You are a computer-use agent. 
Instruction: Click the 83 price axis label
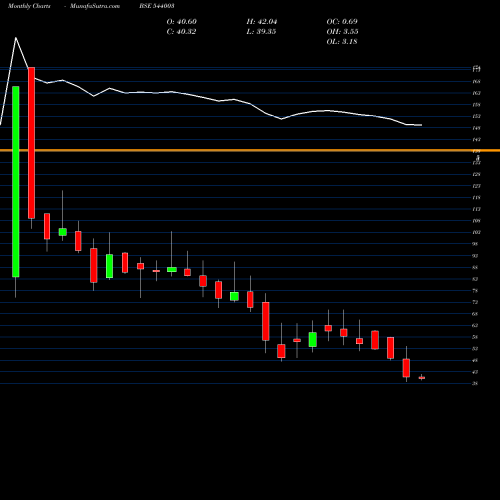point(475,279)
